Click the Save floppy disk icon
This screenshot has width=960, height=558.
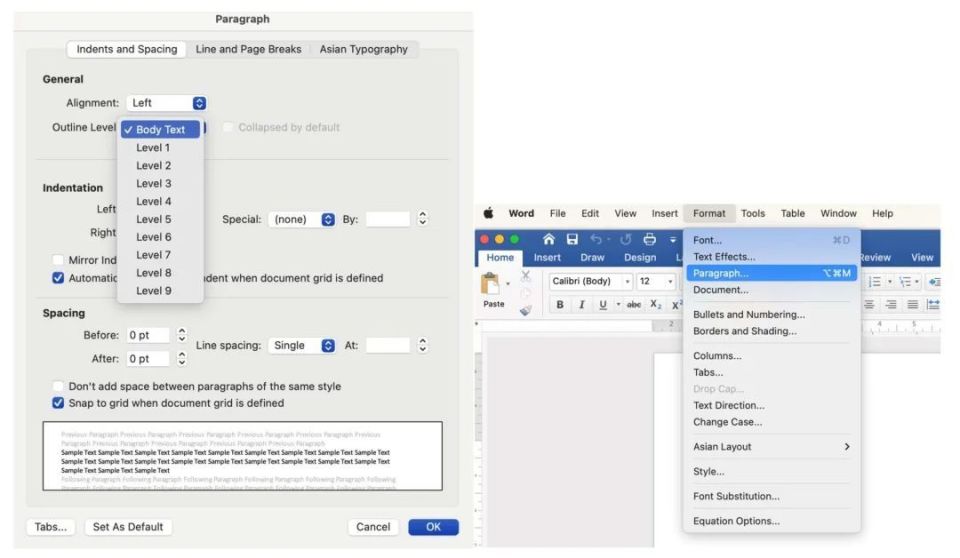pyautogui.click(x=572, y=239)
